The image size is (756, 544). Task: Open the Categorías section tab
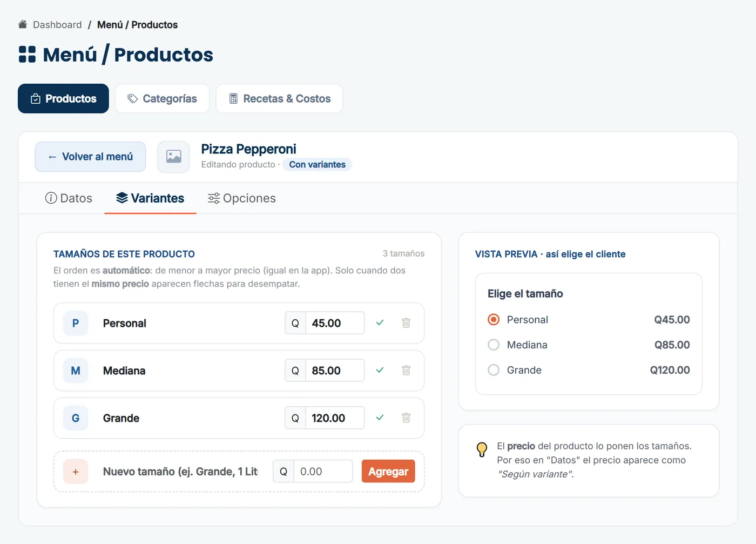pos(163,99)
